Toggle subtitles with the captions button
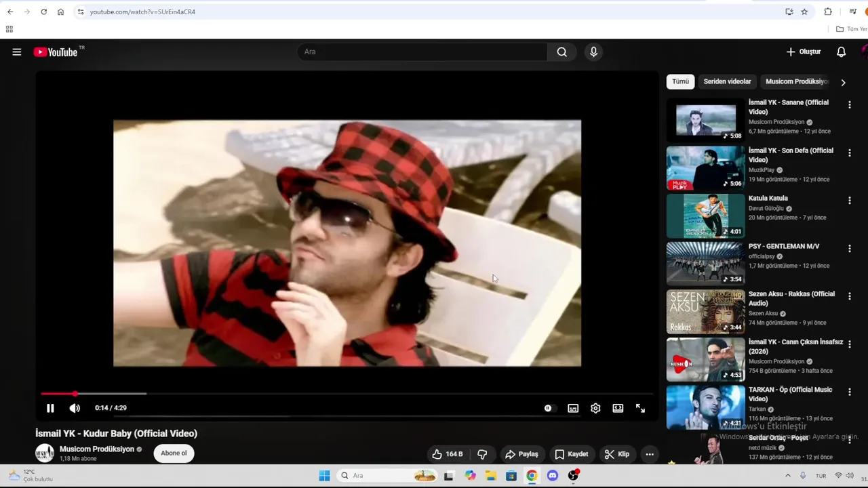Viewport: 868px width, 488px height. 573,408
